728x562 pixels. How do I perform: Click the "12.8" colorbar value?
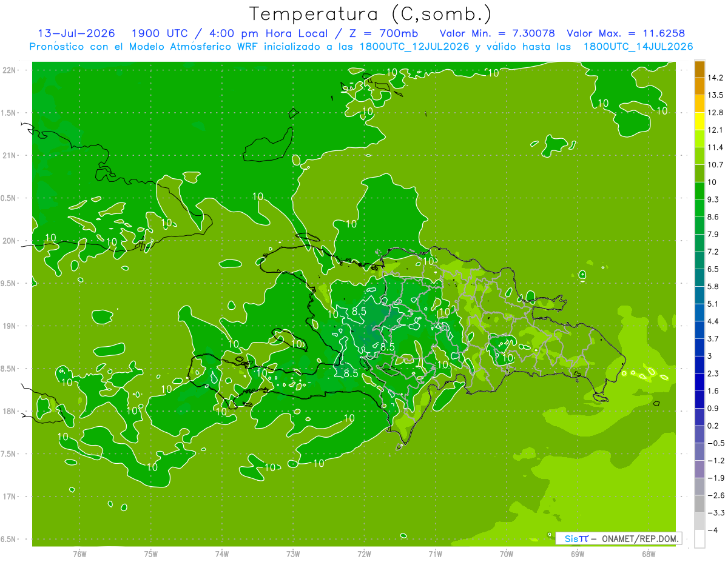point(716,113)
